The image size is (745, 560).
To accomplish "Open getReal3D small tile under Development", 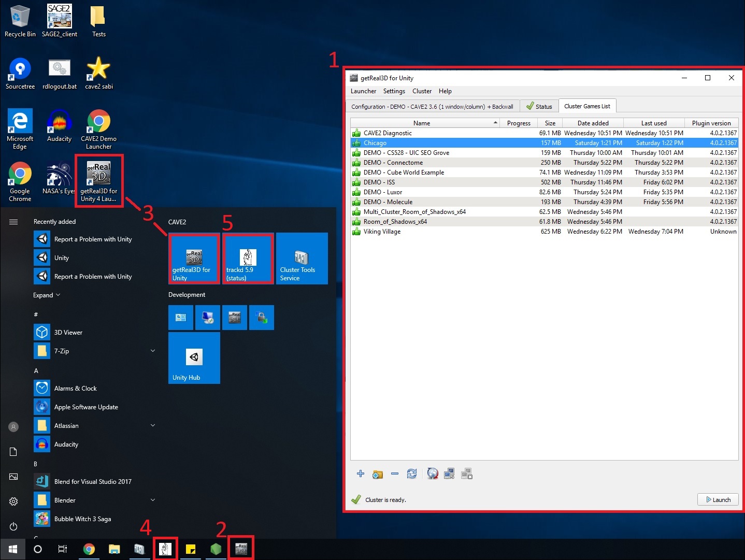I will pos(235,318).
